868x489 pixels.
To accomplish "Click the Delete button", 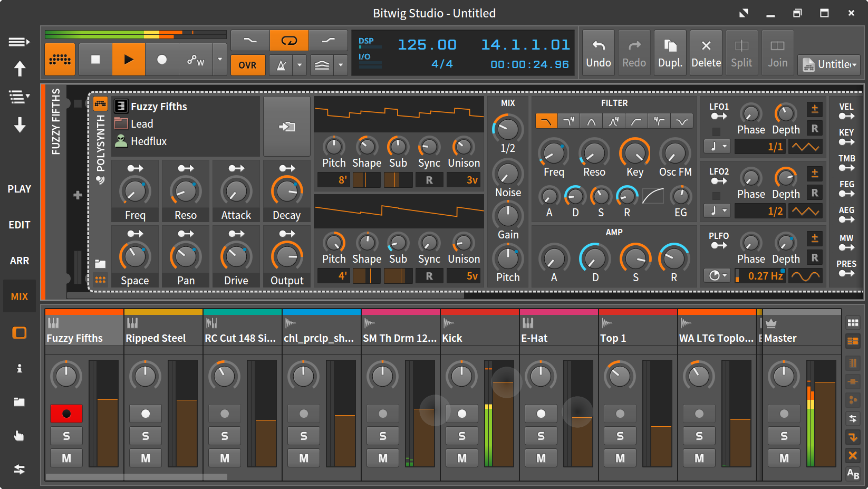I will tap(706, 53).
